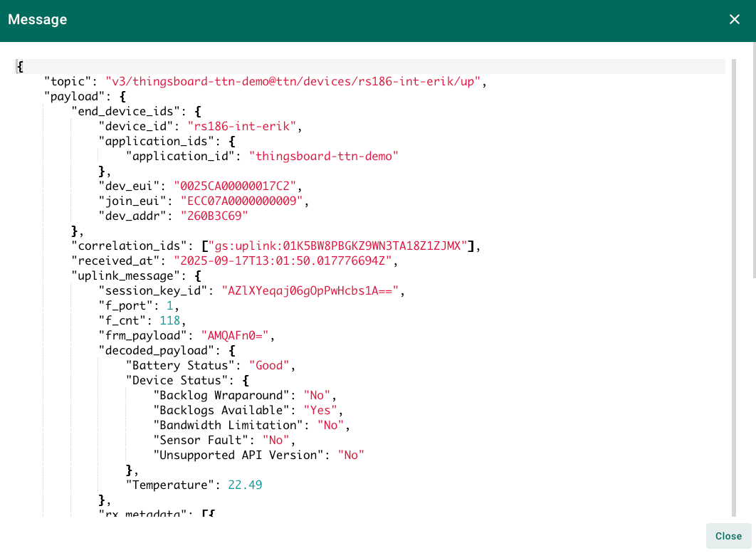The image size is (756, 553).
Task: Close the Message dialog with the X icon
Action: [735, 19]
